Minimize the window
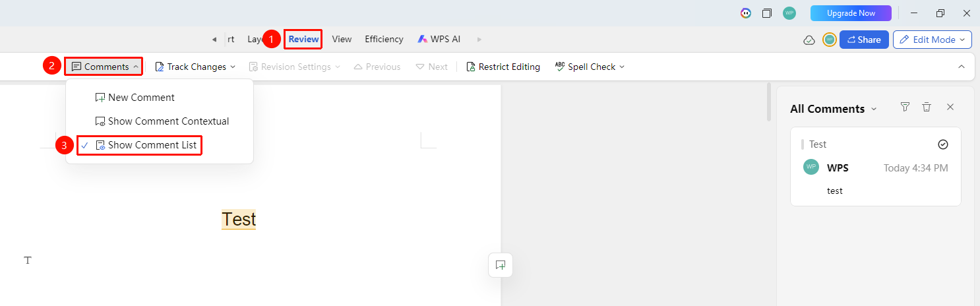The width and height of the screenshot is (980, 306). tap(914, 13)
